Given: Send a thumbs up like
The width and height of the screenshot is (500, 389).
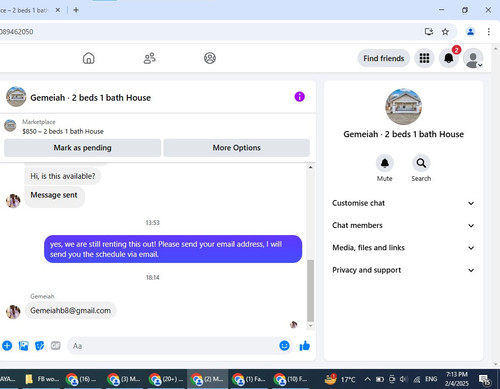Looking at the screenshot, I should pos(305,346).
